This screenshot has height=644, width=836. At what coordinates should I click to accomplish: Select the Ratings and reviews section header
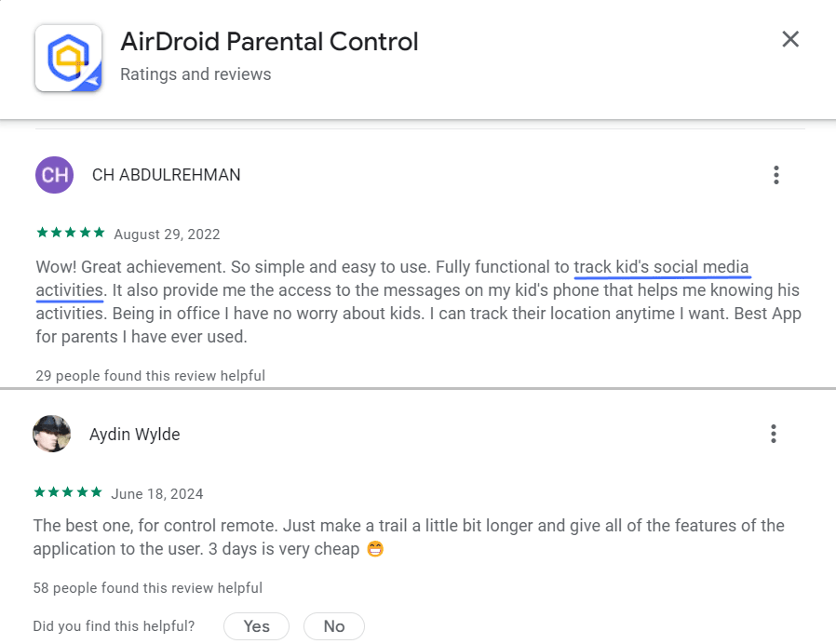[x=196, y=74]
